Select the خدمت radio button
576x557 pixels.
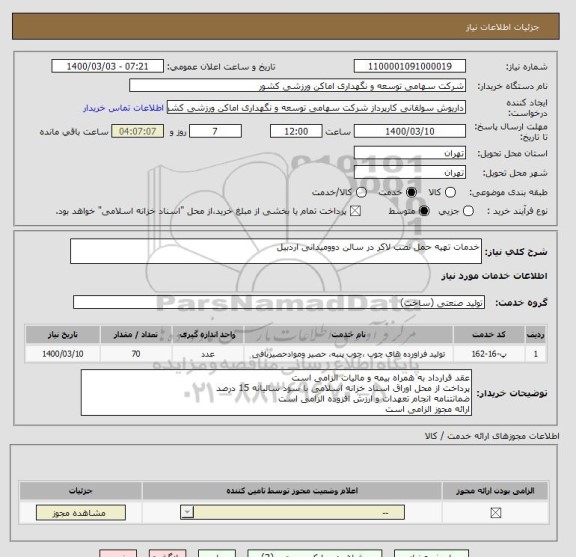click(411, 192)
